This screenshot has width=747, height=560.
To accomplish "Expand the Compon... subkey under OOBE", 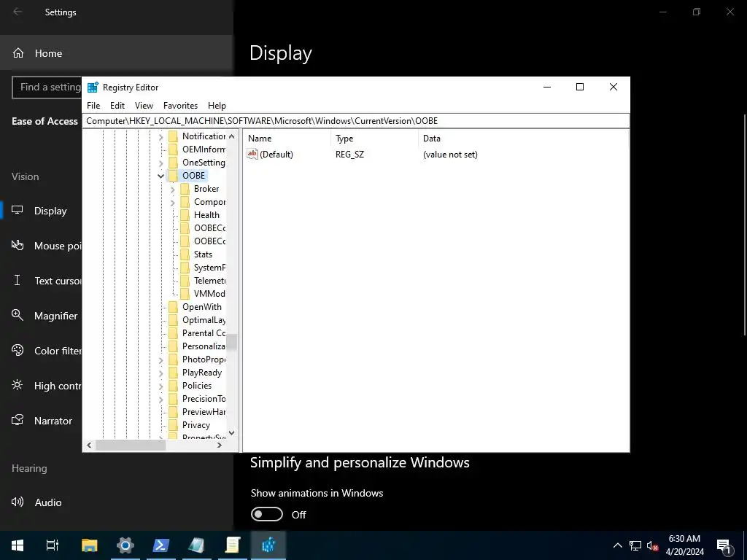I will click(172, 203).
